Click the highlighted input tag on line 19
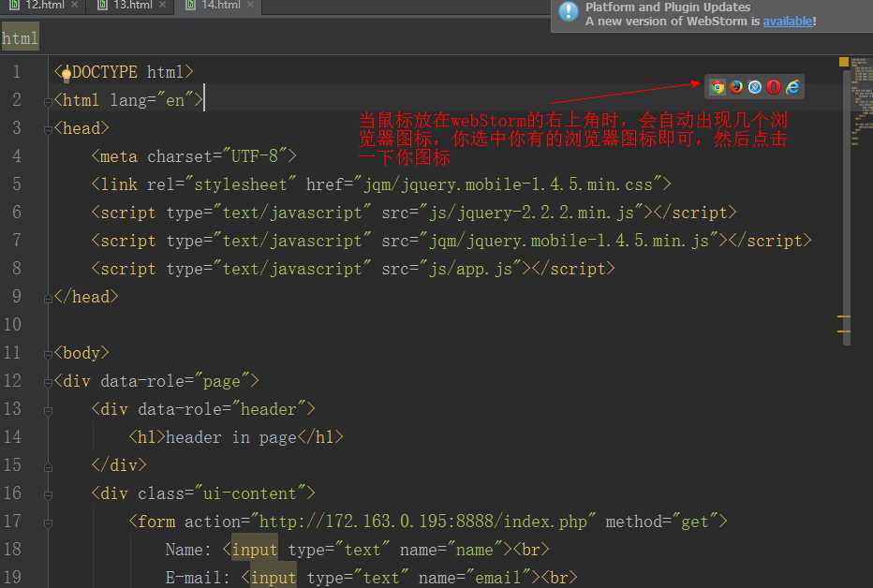This screenshot has height=588, width=873. tap(274, 578)
